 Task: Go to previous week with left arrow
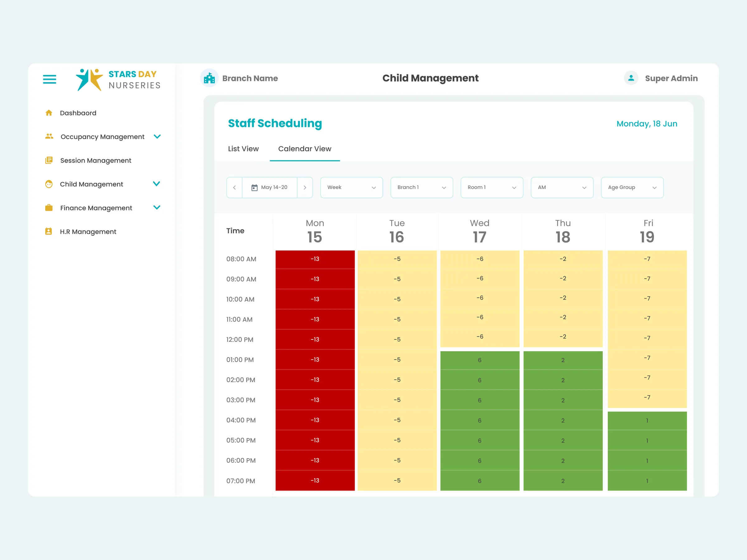tap(234, 187)
